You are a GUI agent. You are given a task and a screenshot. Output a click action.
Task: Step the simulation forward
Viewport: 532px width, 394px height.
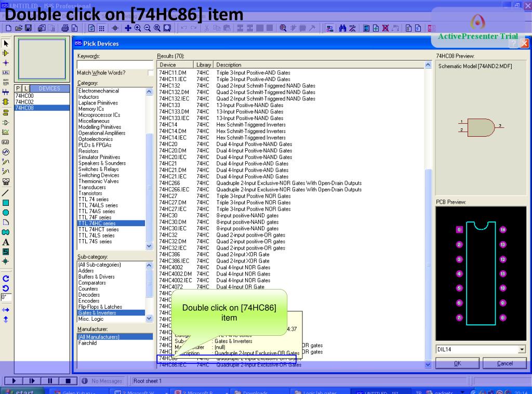tap(32, 381)
